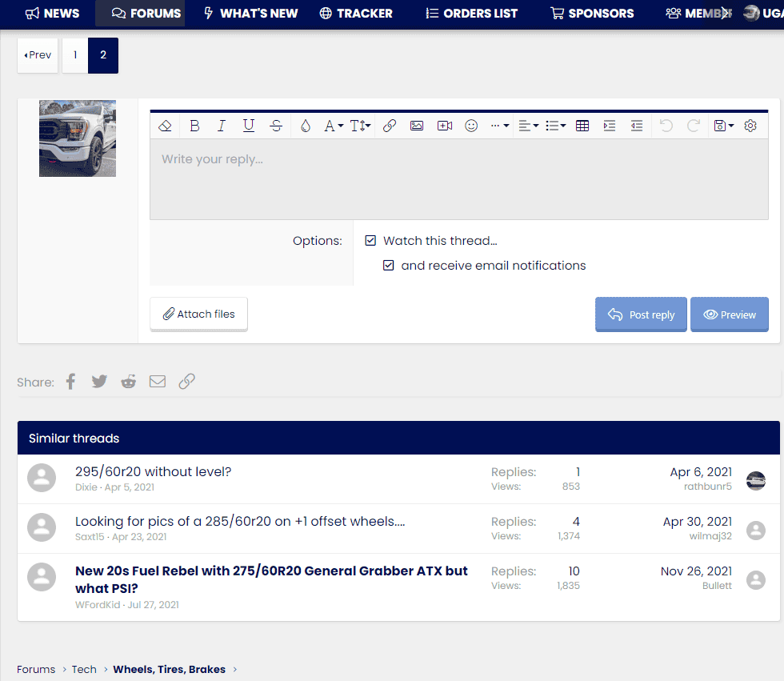Insert a table into the reply
The width and height of the screenshot is (784, 681).
tap(582, 126)
